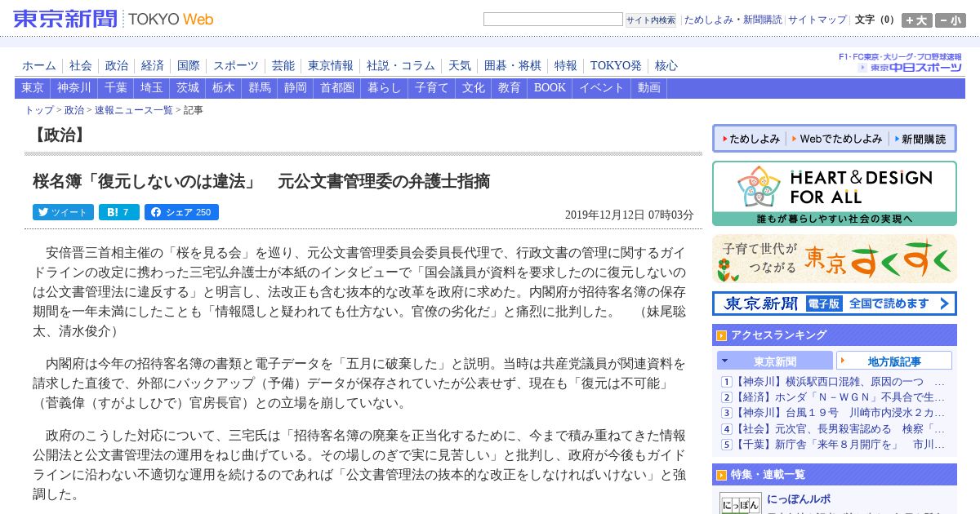Open the 核心 section

pos(666,66)
